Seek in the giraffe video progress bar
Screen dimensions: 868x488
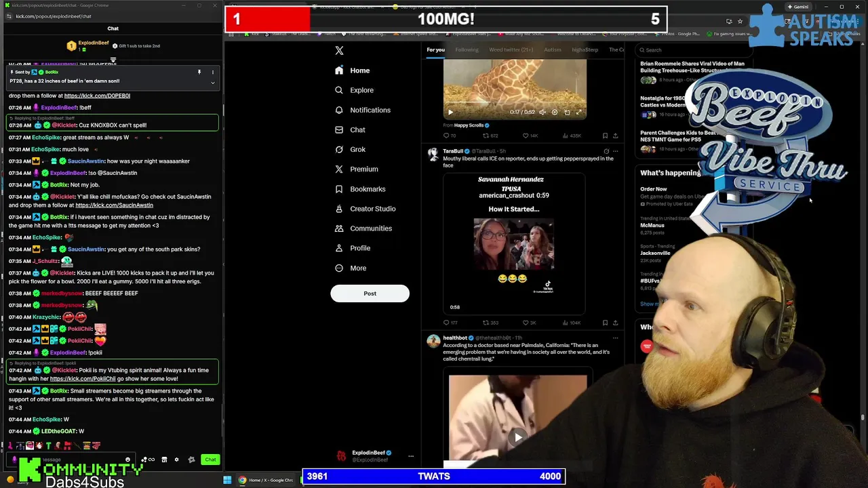515,104
